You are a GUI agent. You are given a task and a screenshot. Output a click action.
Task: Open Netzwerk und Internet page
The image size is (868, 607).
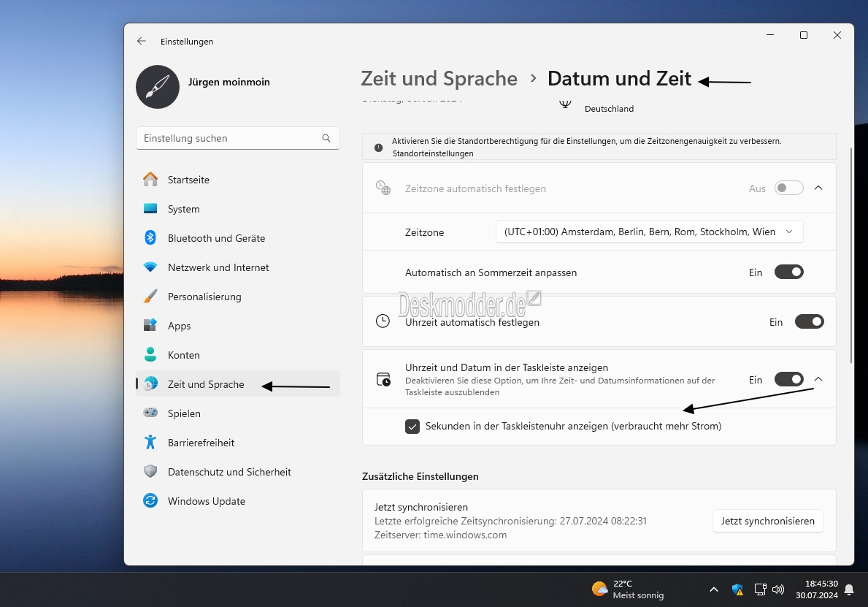(x=238, y=267)
